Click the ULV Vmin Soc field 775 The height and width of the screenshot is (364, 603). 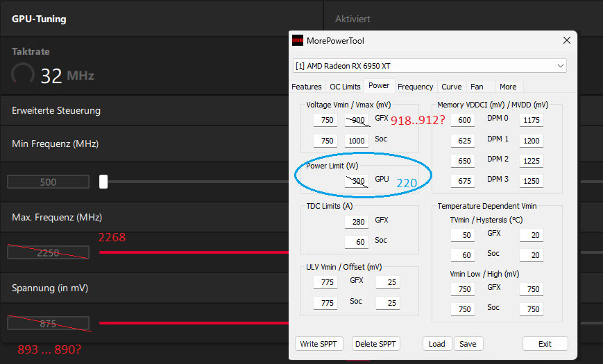(325, 303)
